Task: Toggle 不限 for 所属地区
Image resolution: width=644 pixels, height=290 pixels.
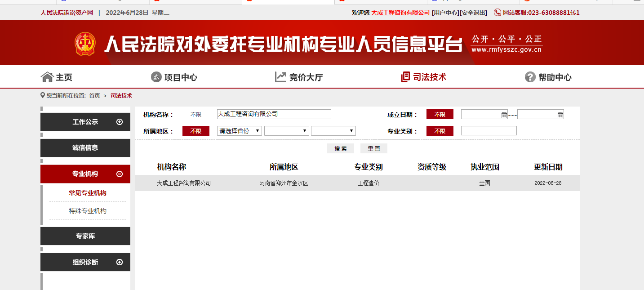Action: point(195,131)
